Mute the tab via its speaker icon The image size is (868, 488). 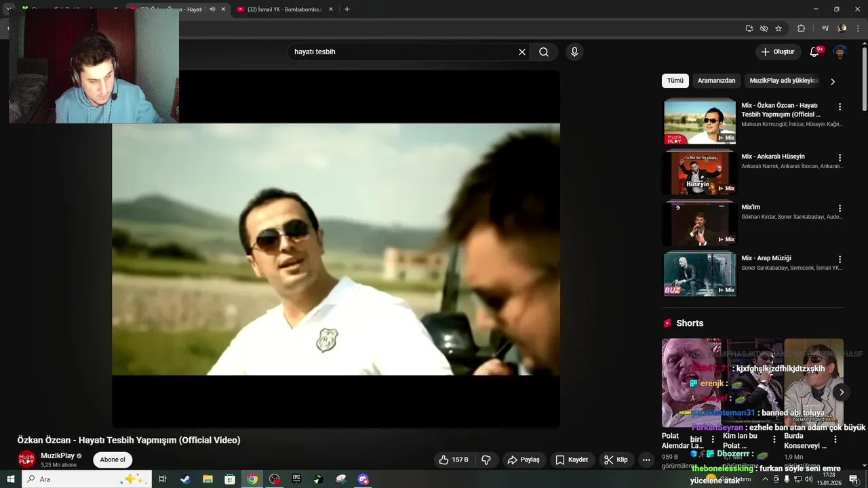tap(212, 9)
